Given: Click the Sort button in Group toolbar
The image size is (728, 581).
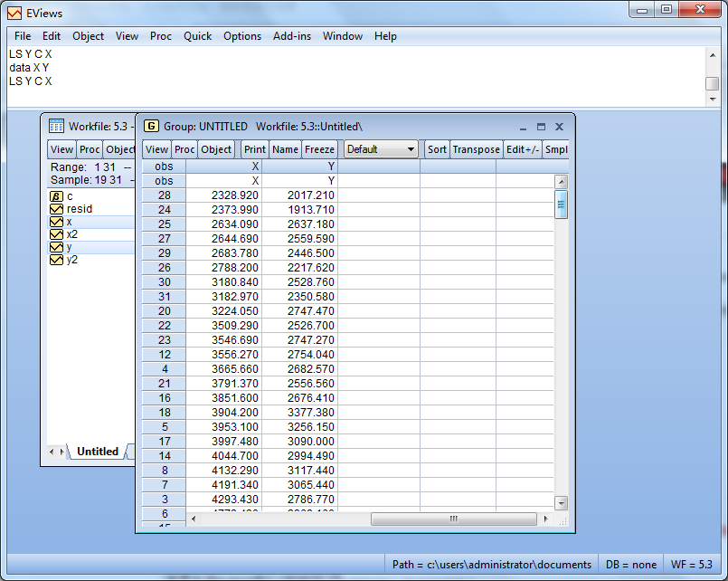Looking at the screenshot, I should point(437,149).
